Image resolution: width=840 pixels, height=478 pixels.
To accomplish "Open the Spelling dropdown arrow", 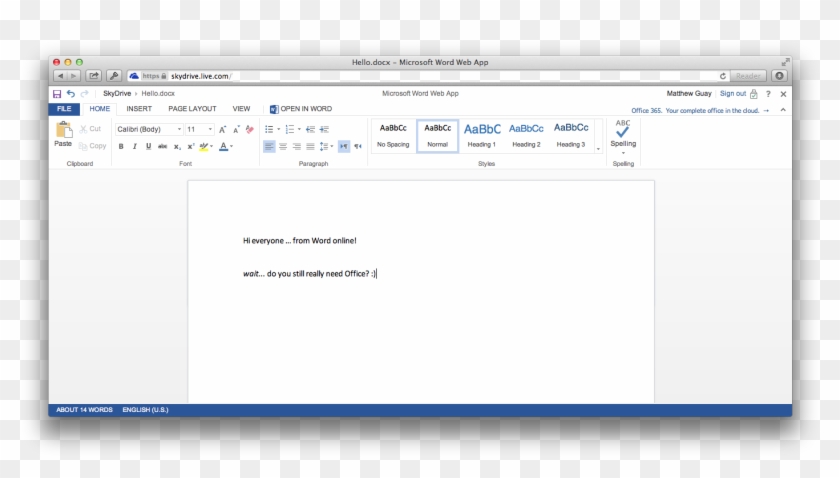I will [623, 153].
